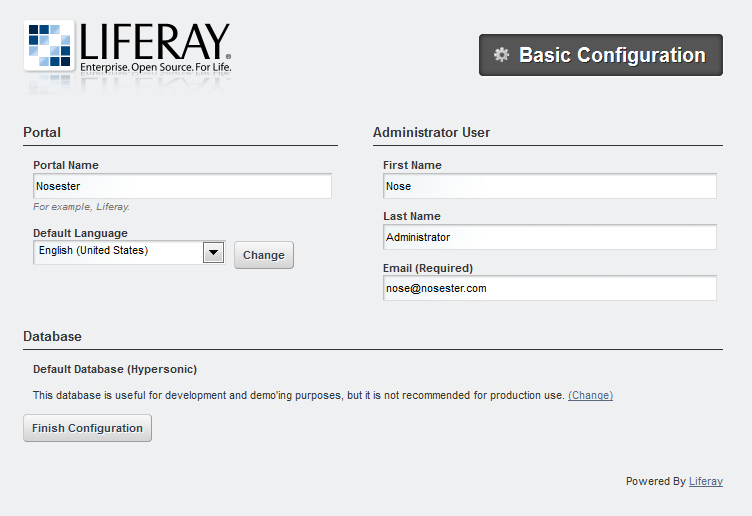Screen dimensions: 752x516
Task: Follow the database (Change) link
Action: coord(590,395)
